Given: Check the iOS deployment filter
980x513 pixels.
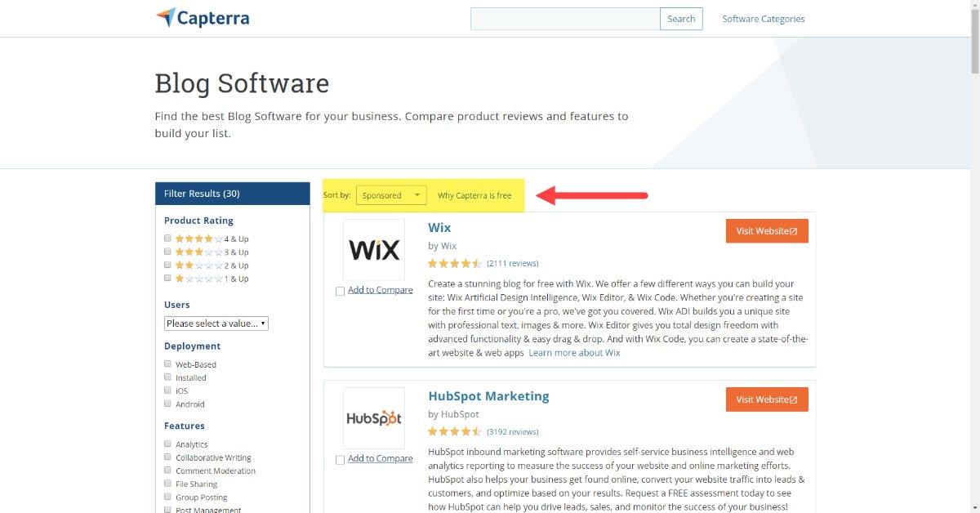Looking at the screenshot, I should [167, 390].
